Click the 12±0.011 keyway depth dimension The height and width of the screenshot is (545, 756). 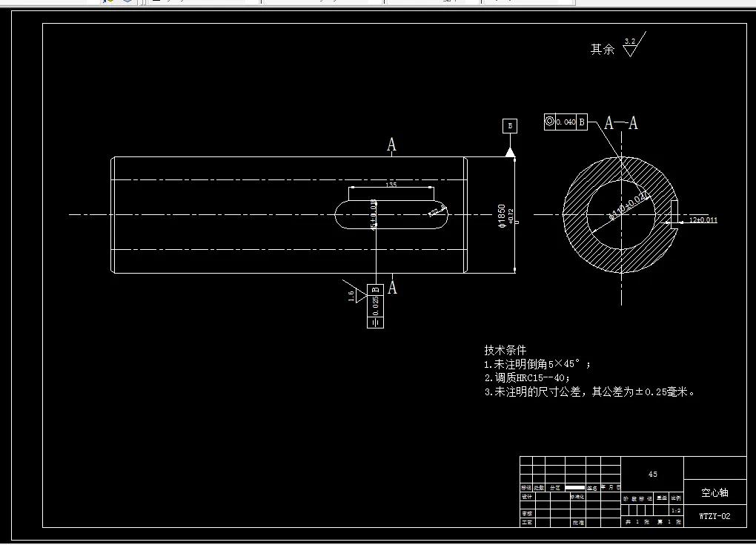[x=703, y=220]
